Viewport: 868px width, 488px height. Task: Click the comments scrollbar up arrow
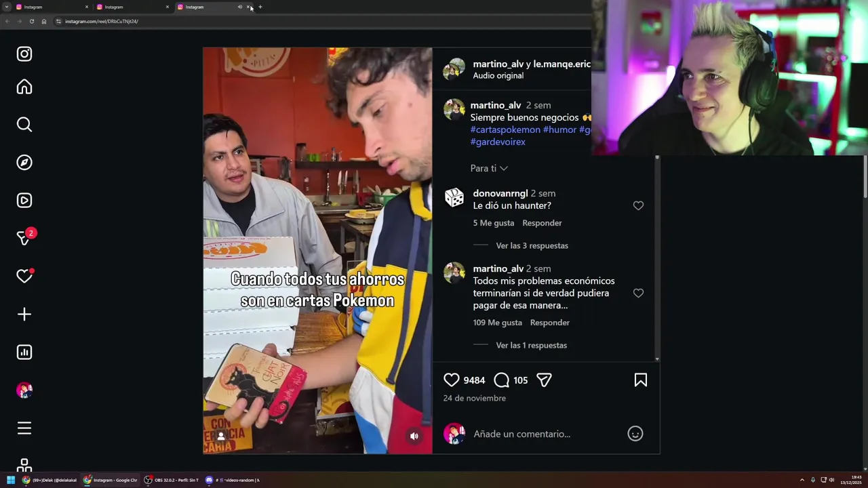click(x=657, y=158)
